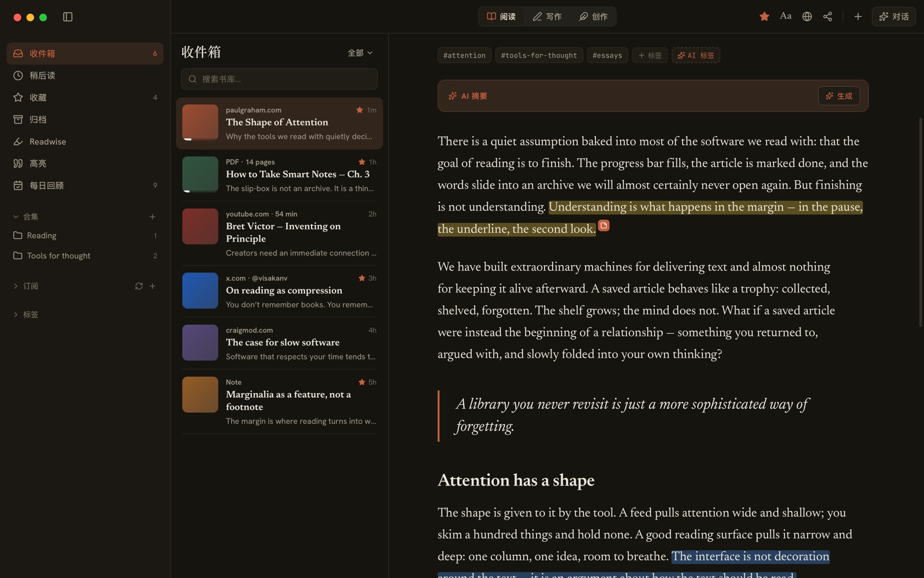924x578 pixels.
Task: Toggle star on How to Take Smart Notes
Action: click(362, 162)
